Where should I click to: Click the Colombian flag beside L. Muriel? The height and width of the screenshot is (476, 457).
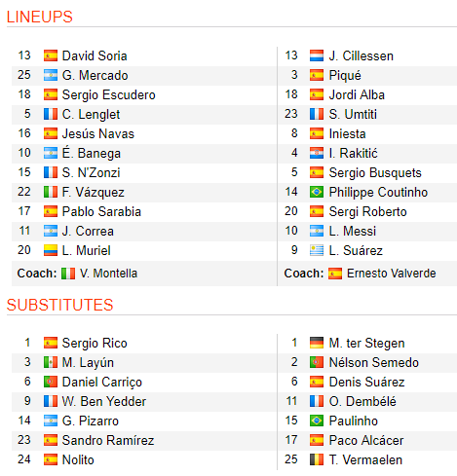51,250
